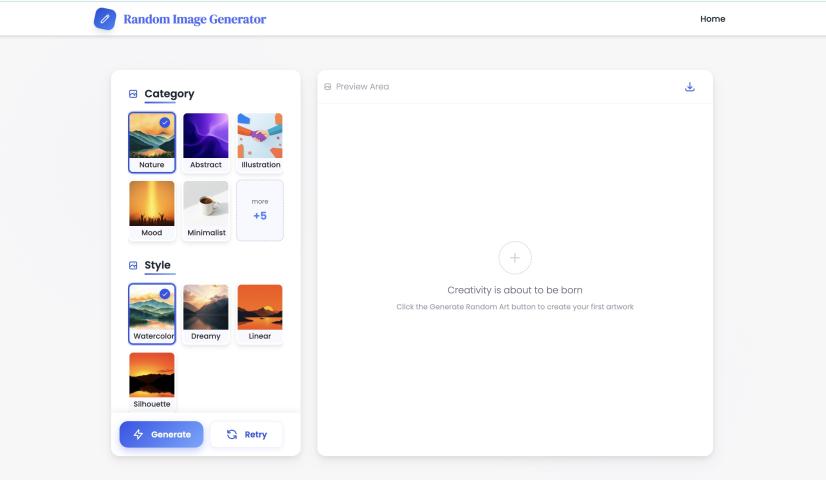Toggle the checkmark on Nature category
The width and height of the screenshot is (826, 480).
coord(165,122)
